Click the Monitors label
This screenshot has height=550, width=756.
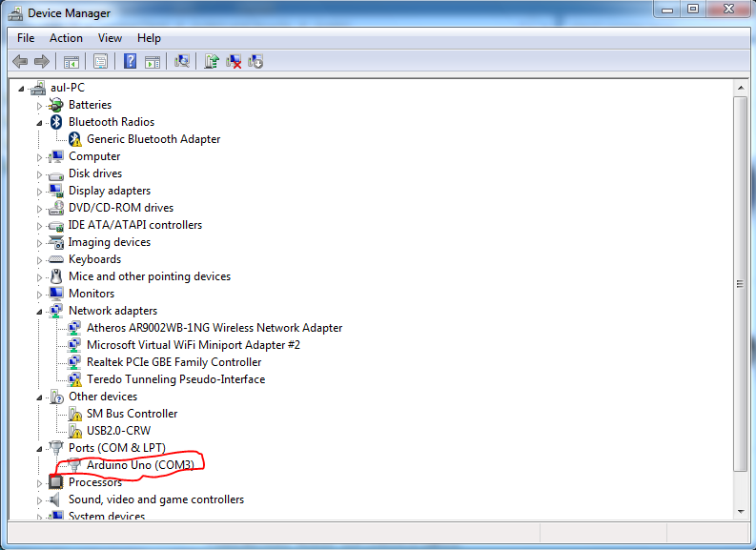tap(92, 294)
